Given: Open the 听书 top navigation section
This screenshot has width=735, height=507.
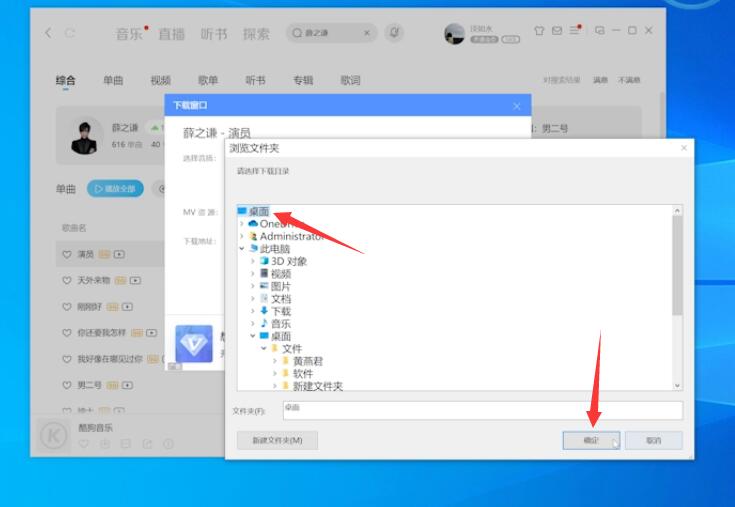Looking at the screenshot, I should 214,34.
